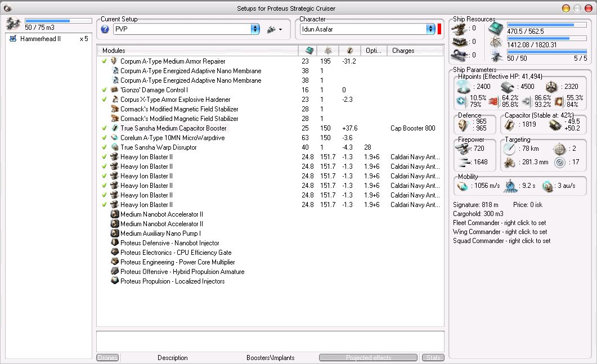Deactivate the Corelum A-Type 10MN MicroWarpdrive checkmark
Image resolution: width=597 pixels, height=364 pixels.
pyautogui.click(x=104, y=138)
